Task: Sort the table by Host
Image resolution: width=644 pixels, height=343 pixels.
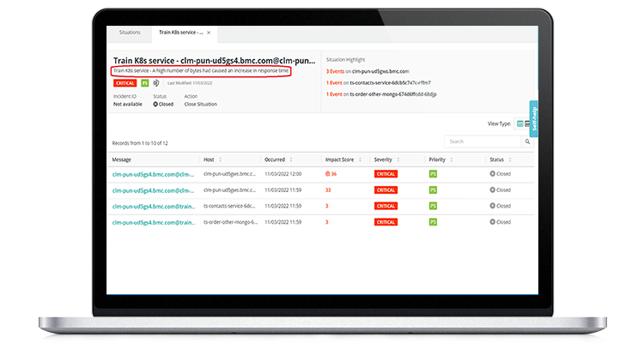Action: click(x=220, y=159)
